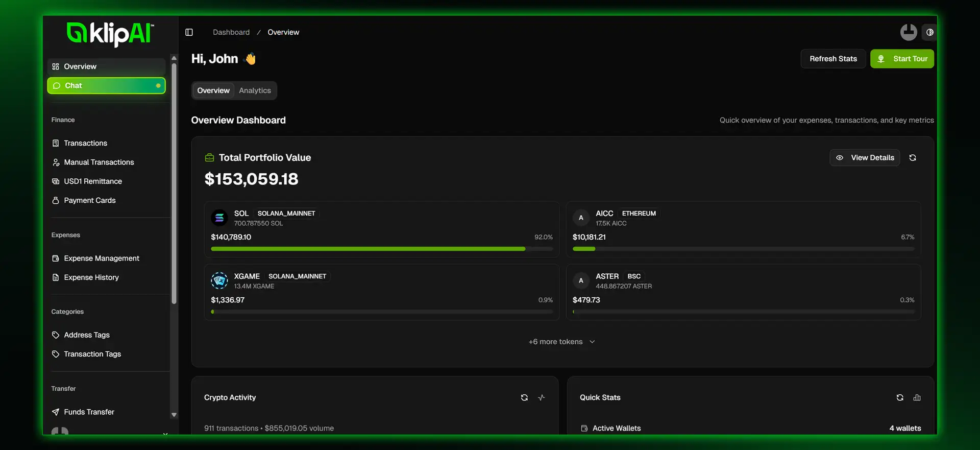Expand the user menu chevron in sidebar footer
Viewport: 980px width, 450px height.
tap(165, 433)
